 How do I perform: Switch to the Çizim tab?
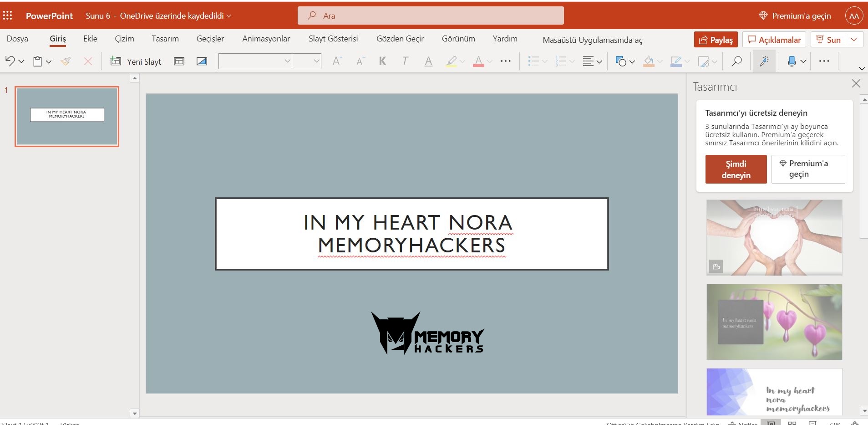click(124, 39)
